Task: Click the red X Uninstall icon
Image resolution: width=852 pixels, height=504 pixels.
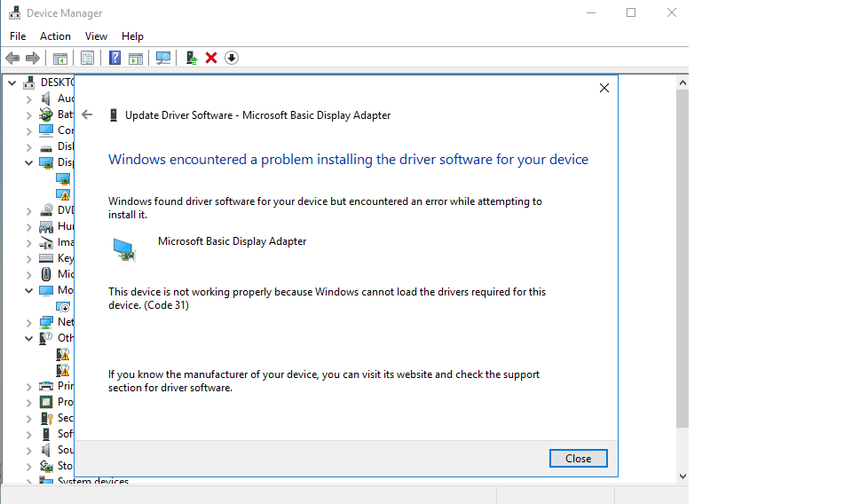Action: click(211, 58)
